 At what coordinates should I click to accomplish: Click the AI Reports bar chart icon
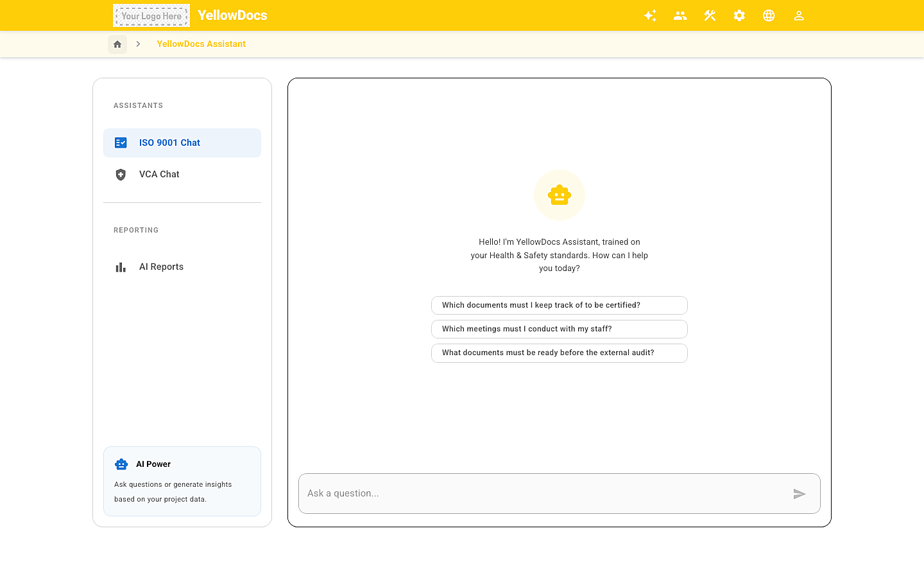121,267
